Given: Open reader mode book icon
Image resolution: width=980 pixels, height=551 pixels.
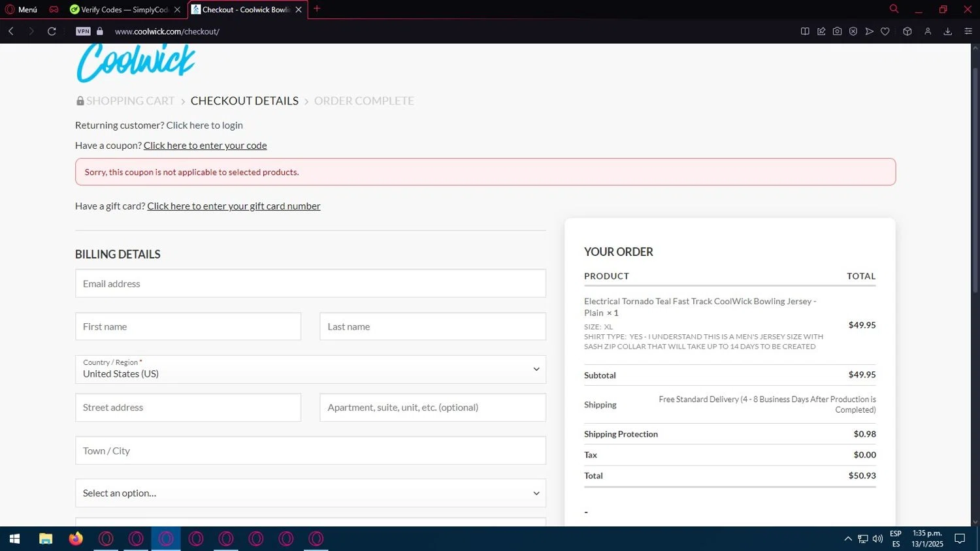Looking at the screenshot, I should (805, 31).
